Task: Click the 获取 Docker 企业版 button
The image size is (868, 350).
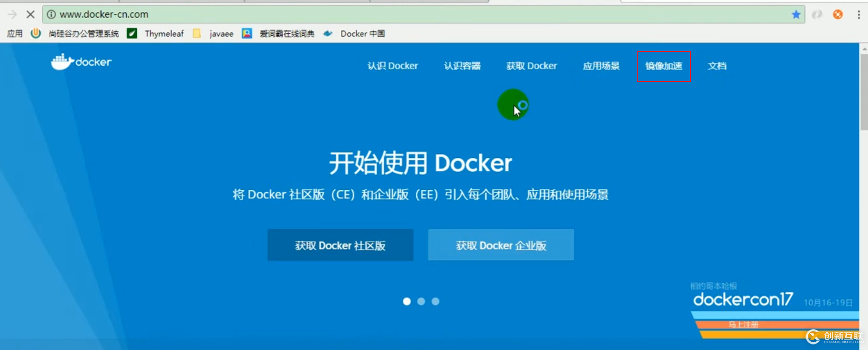Action: 501,245
